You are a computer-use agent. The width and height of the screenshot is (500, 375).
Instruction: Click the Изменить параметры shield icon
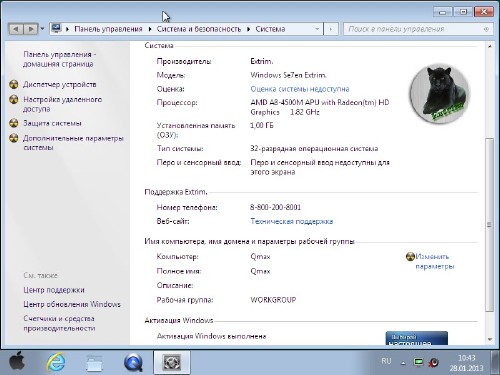click(x=410, y=256)
